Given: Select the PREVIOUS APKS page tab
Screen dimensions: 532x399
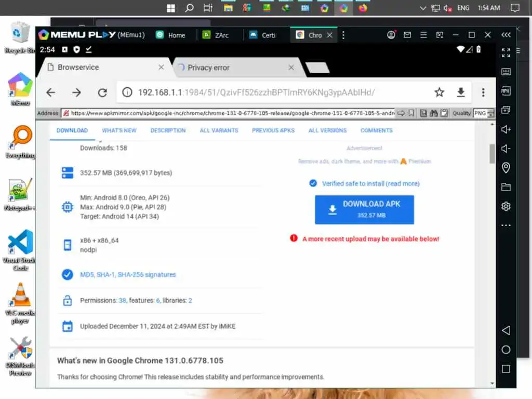Looking at the screenshot, I should point(273,130).
